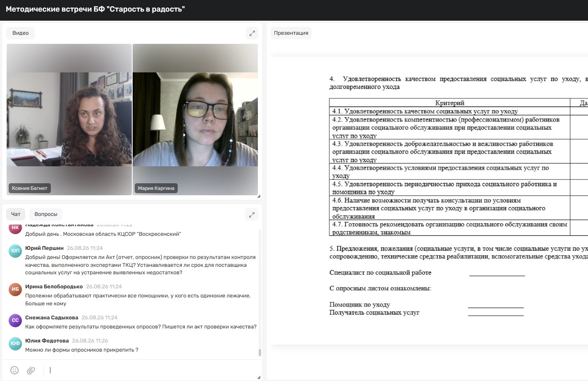This screenshot has height=381, width=588.
Task: Attach a file with the paperclip icon
Action: tap(31, 370)
